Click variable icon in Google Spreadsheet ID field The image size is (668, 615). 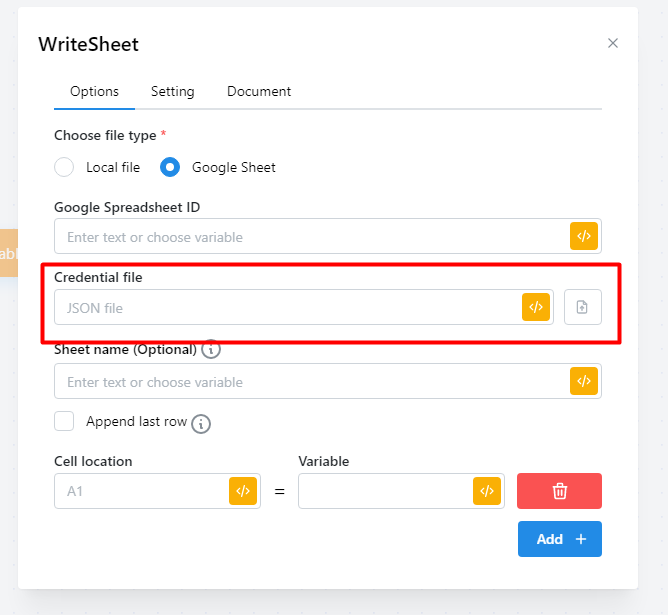[584, 237]
